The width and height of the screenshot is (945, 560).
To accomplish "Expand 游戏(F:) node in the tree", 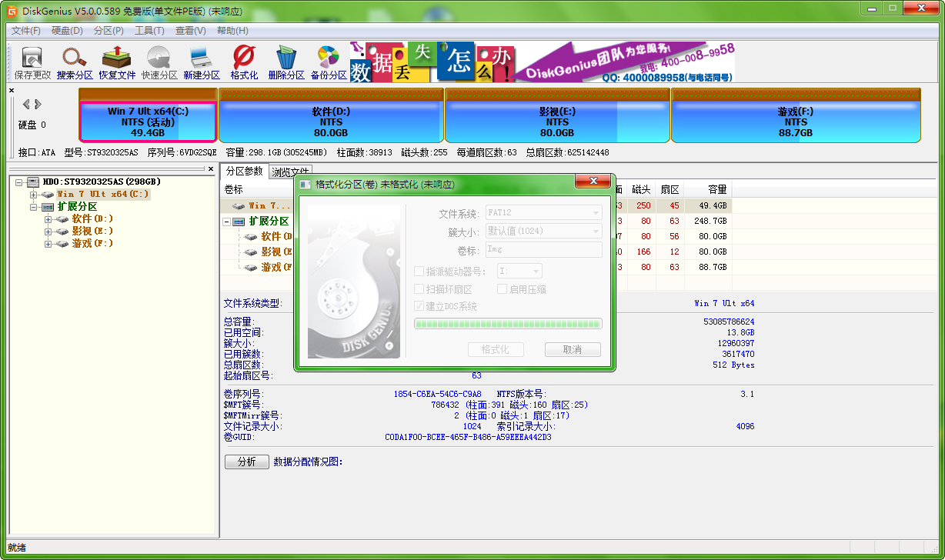I will [x=48, y=244].
